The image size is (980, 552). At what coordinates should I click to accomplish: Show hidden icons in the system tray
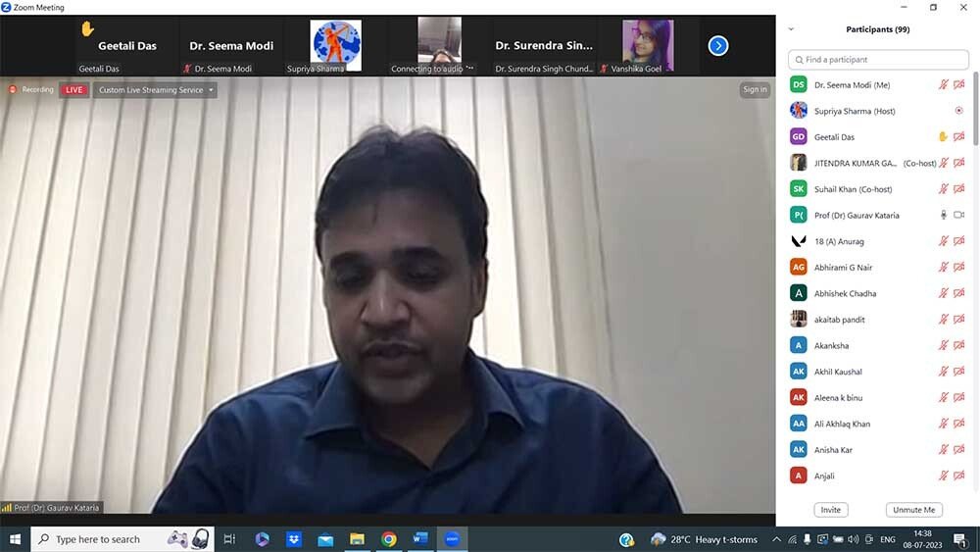pyautogui.click(x=776, y=539)
